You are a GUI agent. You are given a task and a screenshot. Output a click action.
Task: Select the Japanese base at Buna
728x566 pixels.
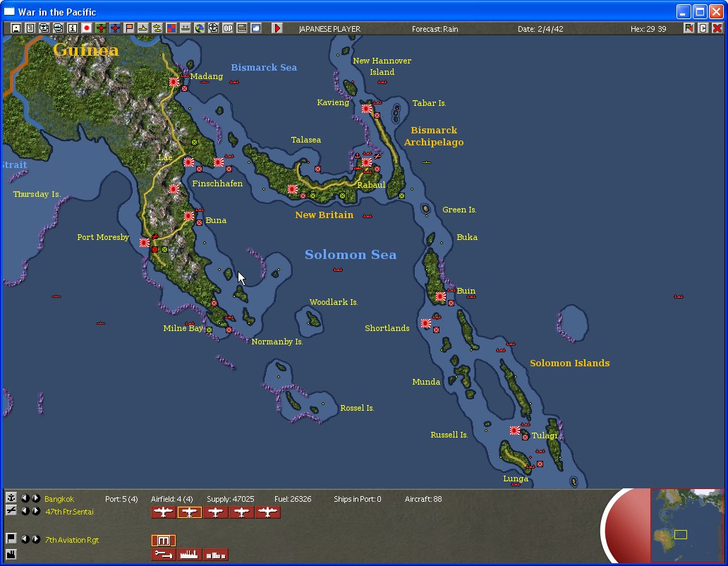[189, 217]
